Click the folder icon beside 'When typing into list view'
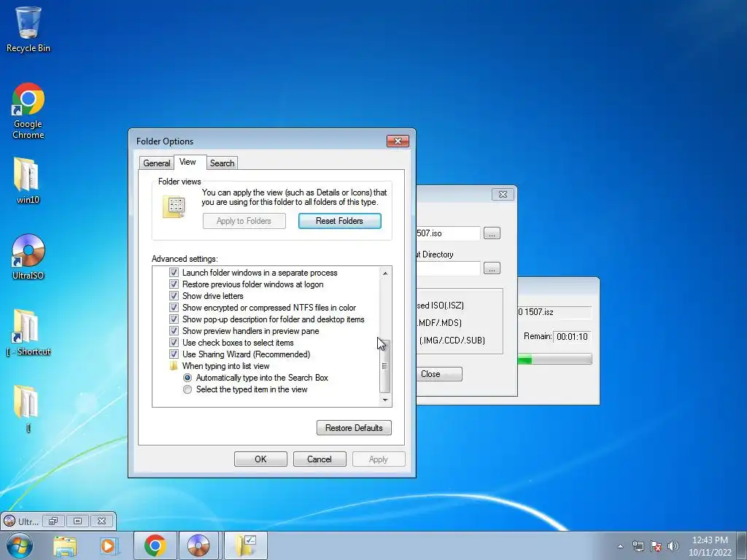The width and height of the screenshot is (747, 560). click(x=174, y=366)
